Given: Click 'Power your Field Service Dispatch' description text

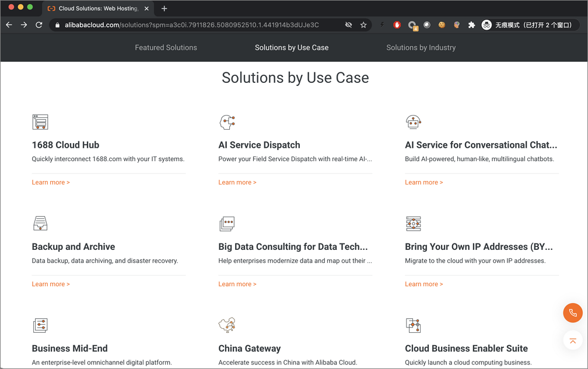Looking at the screenshot, I should click(295, 159).
